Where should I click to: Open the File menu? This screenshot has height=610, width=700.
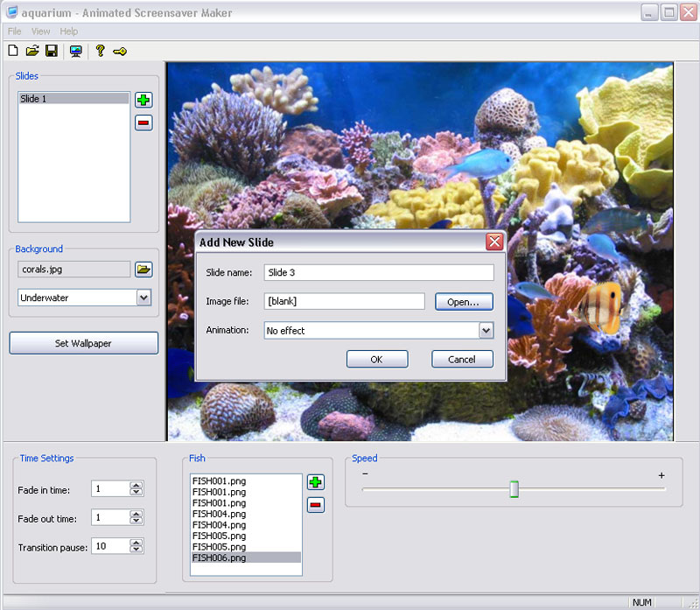tap(15, 32)
